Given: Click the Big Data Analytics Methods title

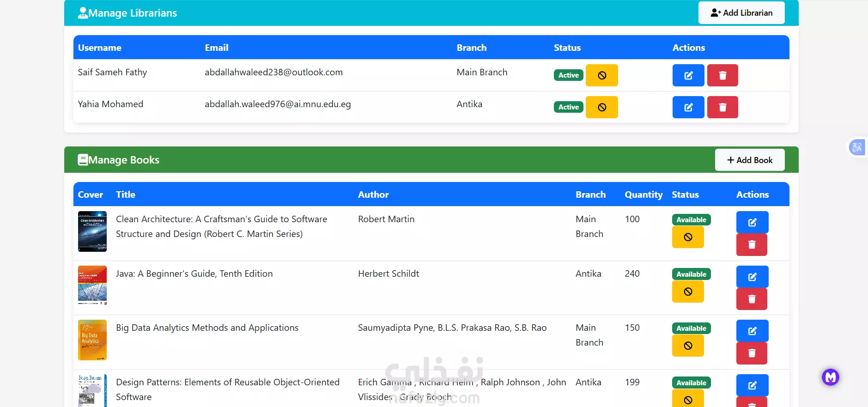Looking at the screenshot, I should 207,328.
